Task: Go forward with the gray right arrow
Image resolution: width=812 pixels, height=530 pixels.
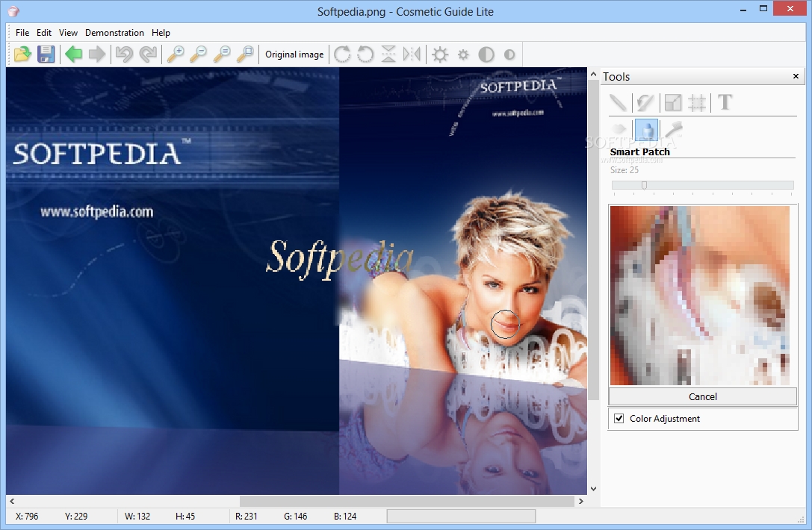Action: pos(97,54)
